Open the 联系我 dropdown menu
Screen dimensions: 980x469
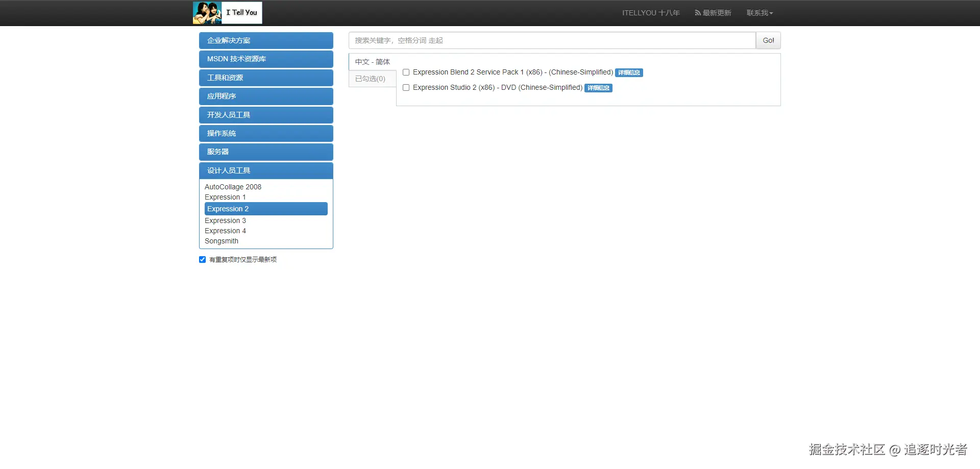759,13
